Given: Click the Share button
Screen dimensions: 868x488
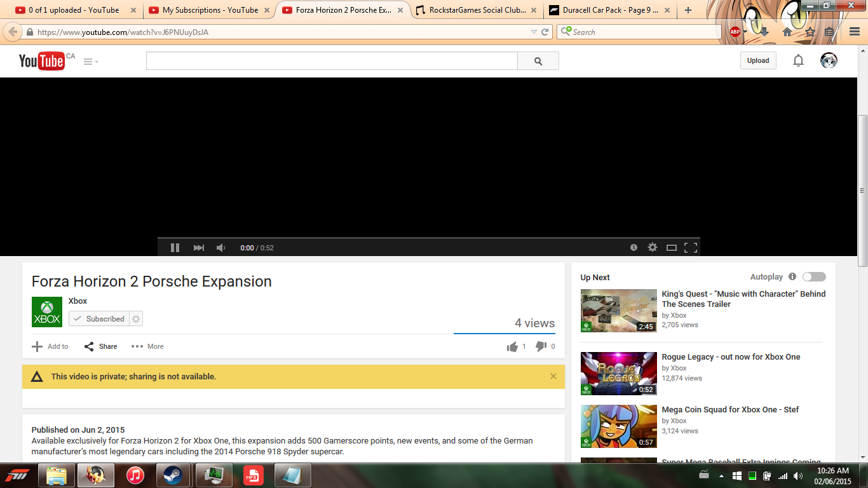Looking at the screenshot, I should click(x=101, y=346).
